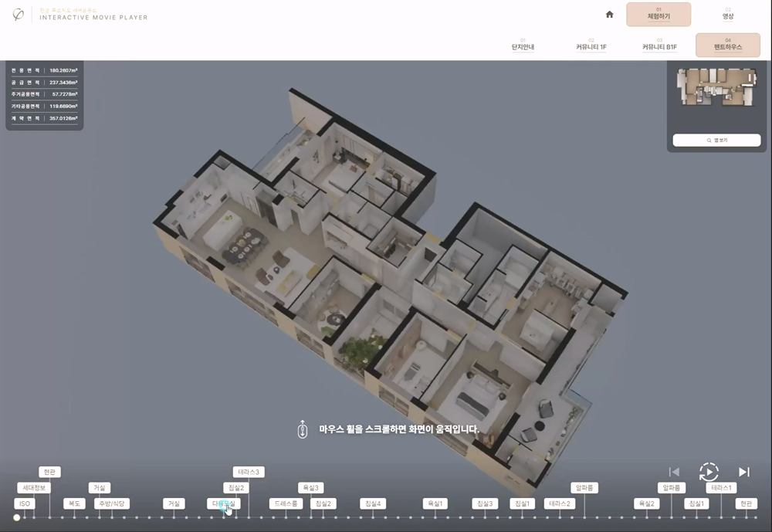Skip to the next scene
This screenshot has height=532, width=772.
(744, 472)
